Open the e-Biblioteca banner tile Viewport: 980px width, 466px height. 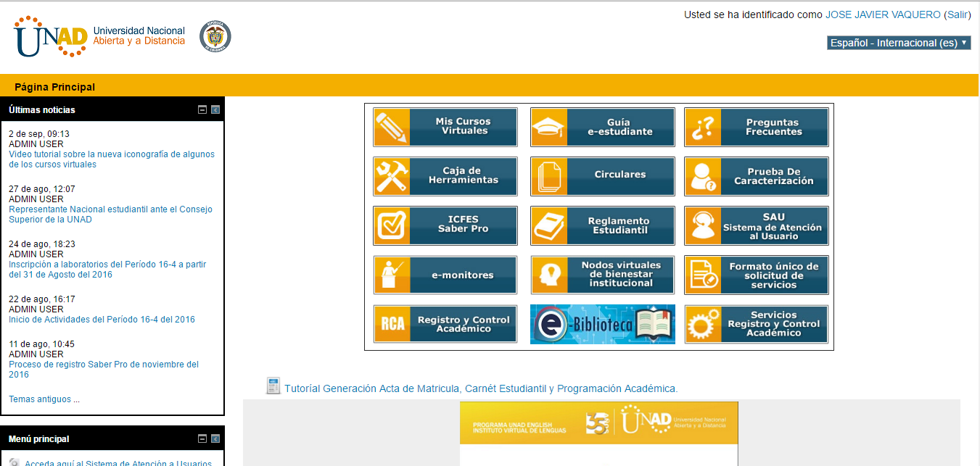(x=603, y=324)
